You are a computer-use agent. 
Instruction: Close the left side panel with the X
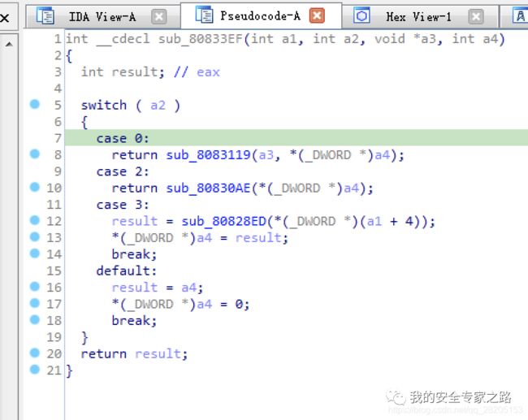click(x=5, y=18)
